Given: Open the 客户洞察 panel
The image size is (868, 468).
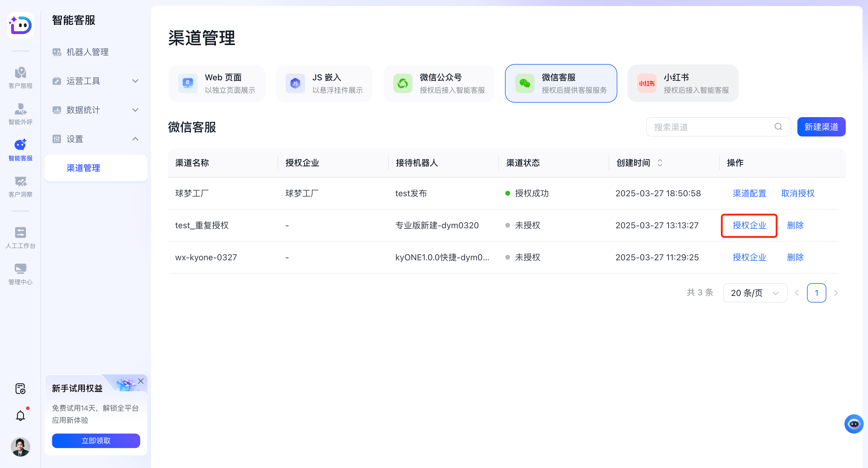Looking at the screenshot, I should [x=20, y=186].
